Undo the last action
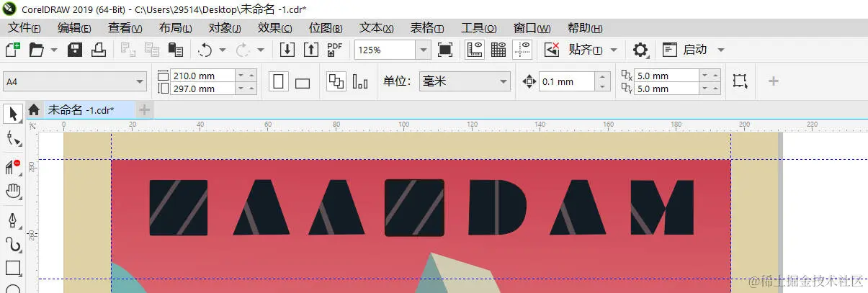 tap(205, 50)
